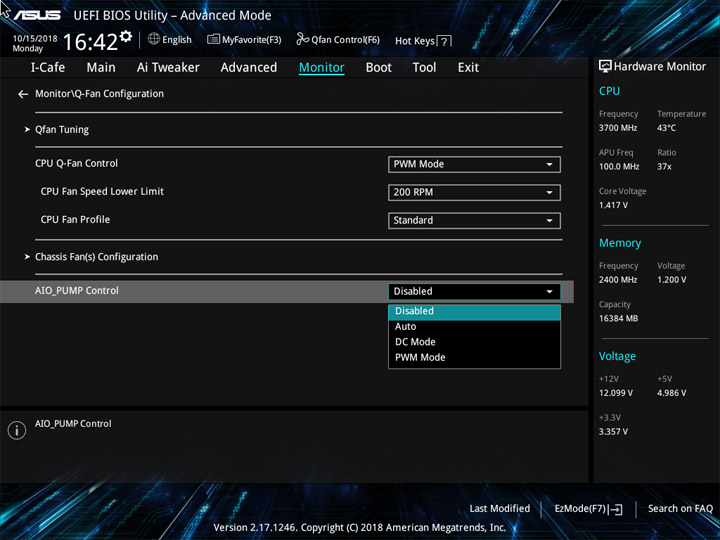
Task: Choose PWM Mode in the open list
Action: click(474, 358)
